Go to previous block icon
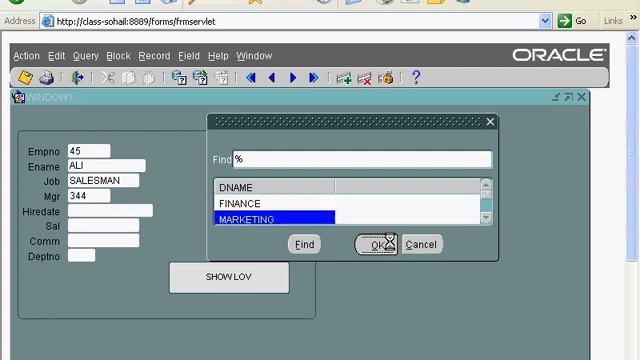The image size is (640, 360). click(x=251, y=78)
